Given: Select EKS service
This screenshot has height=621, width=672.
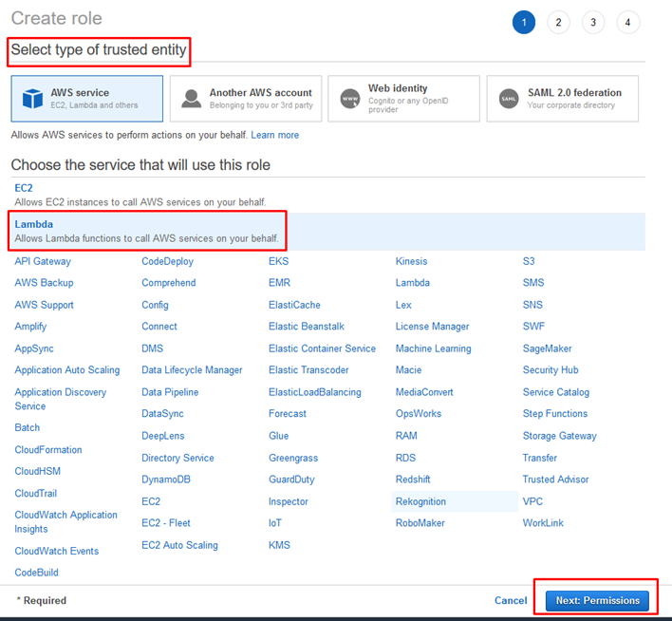Looking at the screenshot, I should [278, 261].
